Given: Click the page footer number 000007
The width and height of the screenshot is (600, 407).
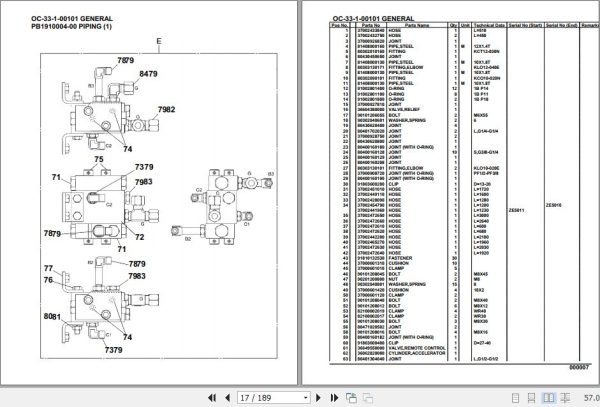Looking at the screenshot, I should point(579,367).
